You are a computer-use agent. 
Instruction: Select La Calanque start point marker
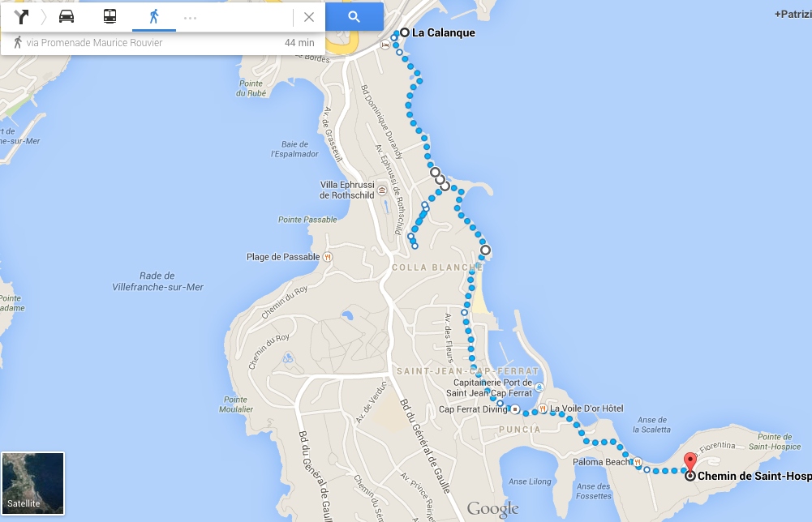click(405, 32)
